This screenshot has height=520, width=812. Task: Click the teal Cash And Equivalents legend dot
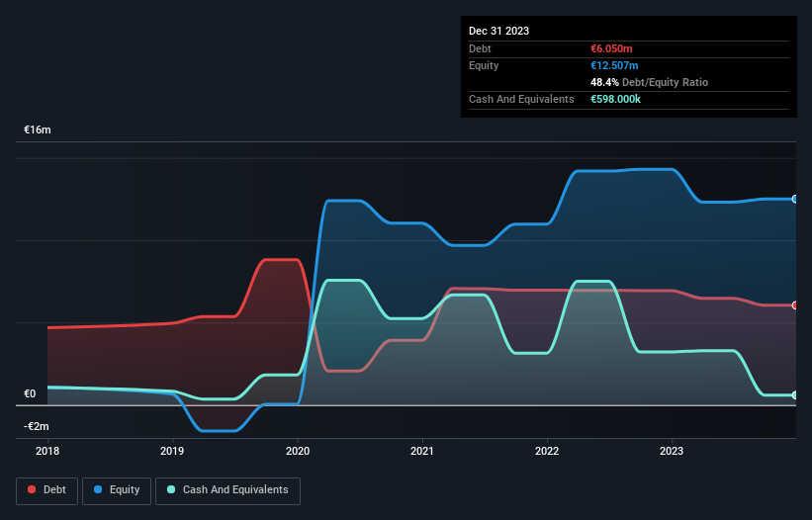coord(171,489)
